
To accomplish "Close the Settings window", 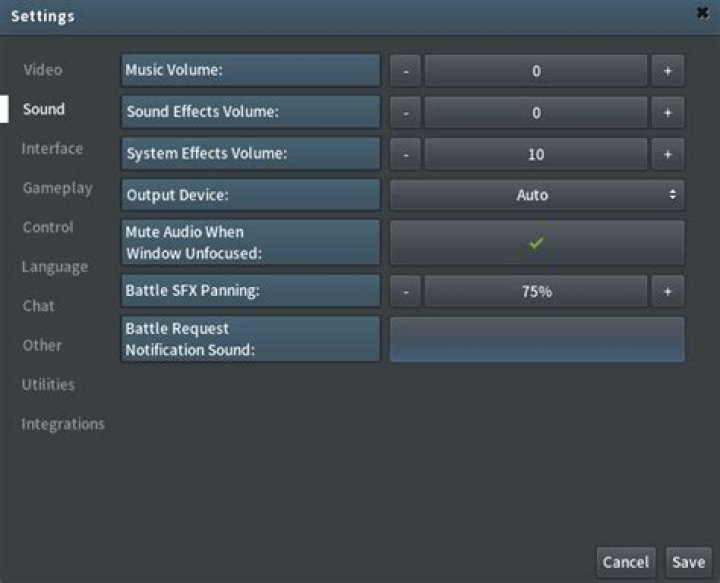I will (x=702, y=14).
